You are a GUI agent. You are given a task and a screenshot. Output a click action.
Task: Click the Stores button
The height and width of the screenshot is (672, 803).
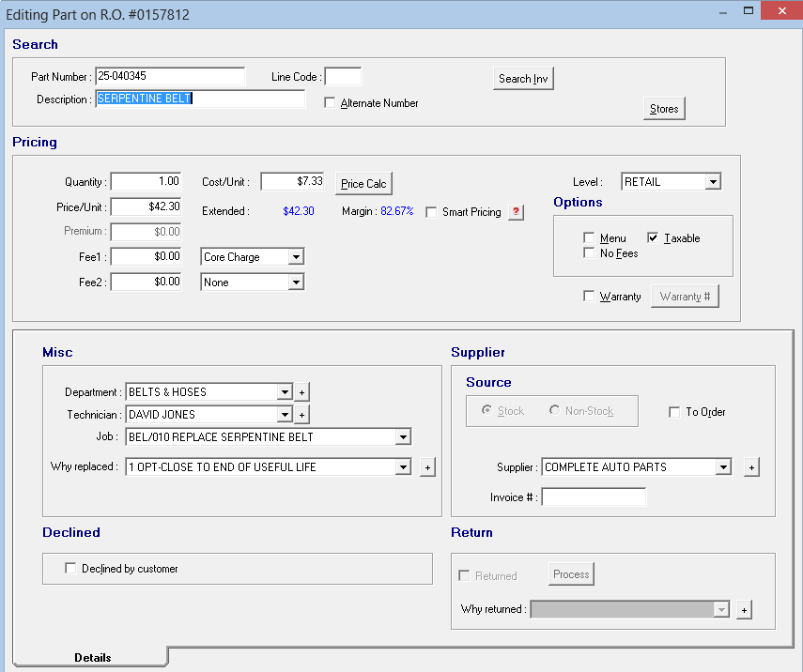663,109
